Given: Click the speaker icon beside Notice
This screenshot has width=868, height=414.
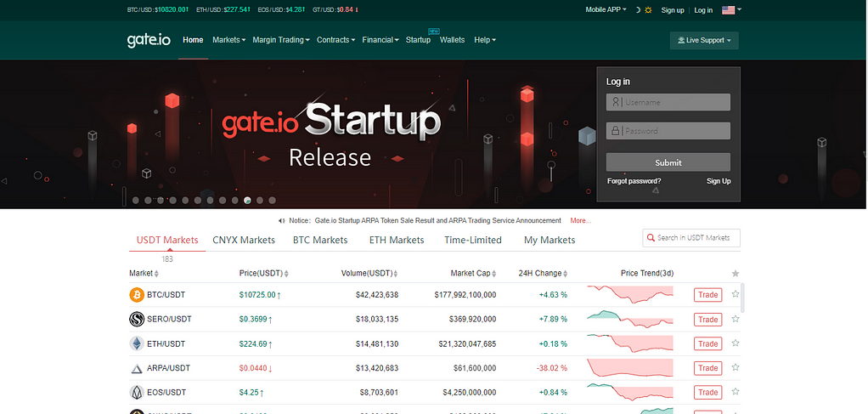Looking at the screenshot, I should click(x=282, y=220).
